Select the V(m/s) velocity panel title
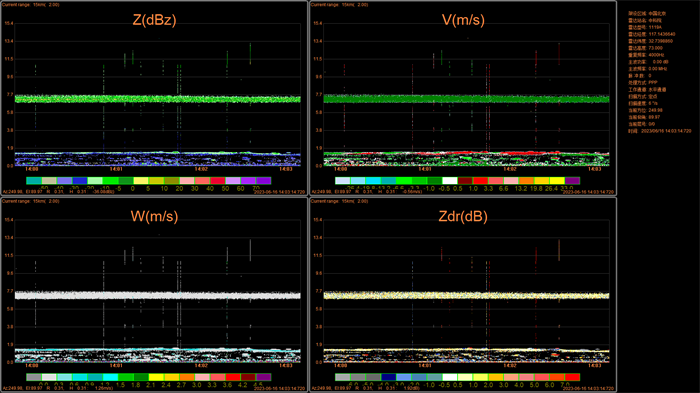 click(x=463, y=20)
